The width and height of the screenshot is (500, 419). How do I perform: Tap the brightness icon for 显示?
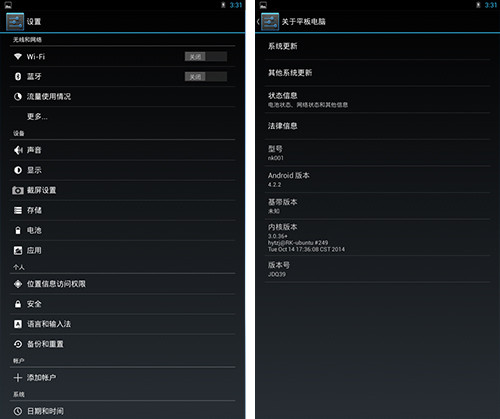pyautogui.click(x=18, y=170)
